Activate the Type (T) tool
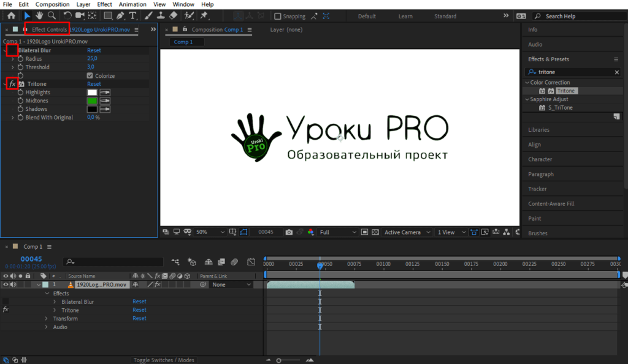The height and width of the screenshot is (364, 628). click(x=133, y=16)
